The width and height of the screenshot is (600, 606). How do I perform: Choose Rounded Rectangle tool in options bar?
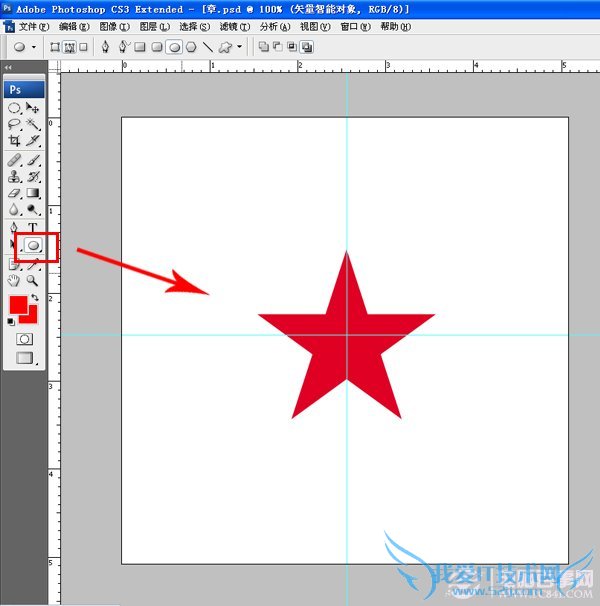157,47
